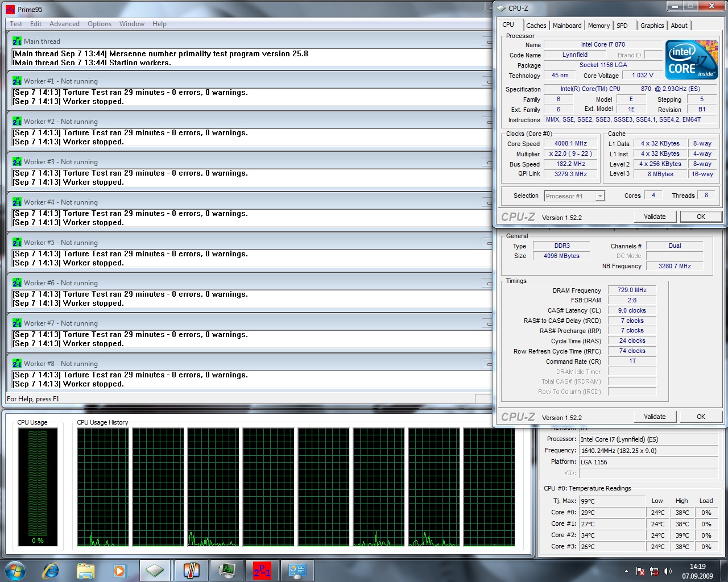Click Validate in the CPU-Z CPU window
Viewport: 728px width, 582px height.
[x=655, y=217]
